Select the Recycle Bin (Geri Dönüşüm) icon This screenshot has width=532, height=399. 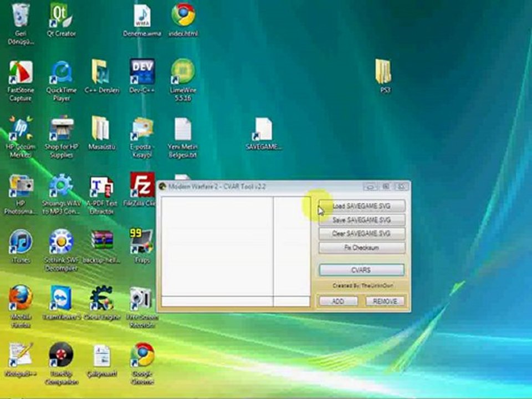21,24
